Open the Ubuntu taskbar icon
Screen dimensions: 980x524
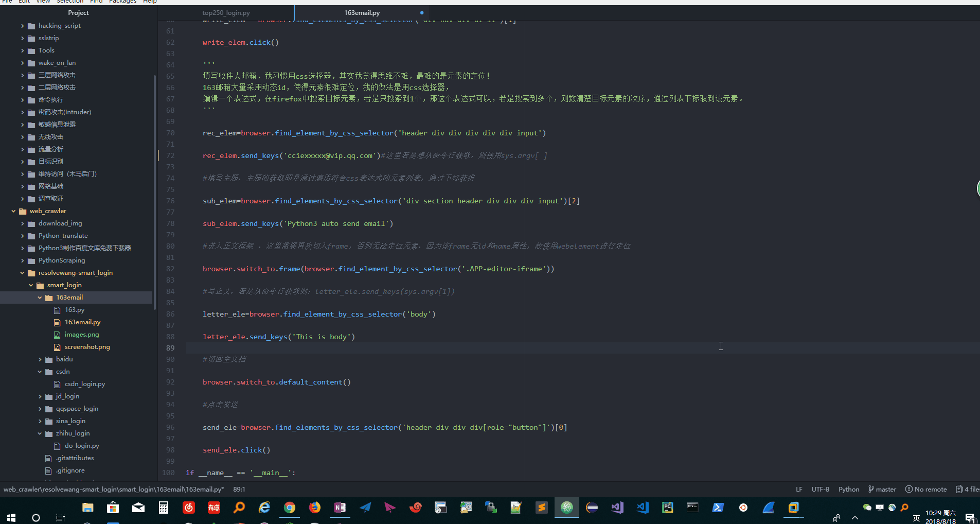pyautogui.click(x=743, y=508)
